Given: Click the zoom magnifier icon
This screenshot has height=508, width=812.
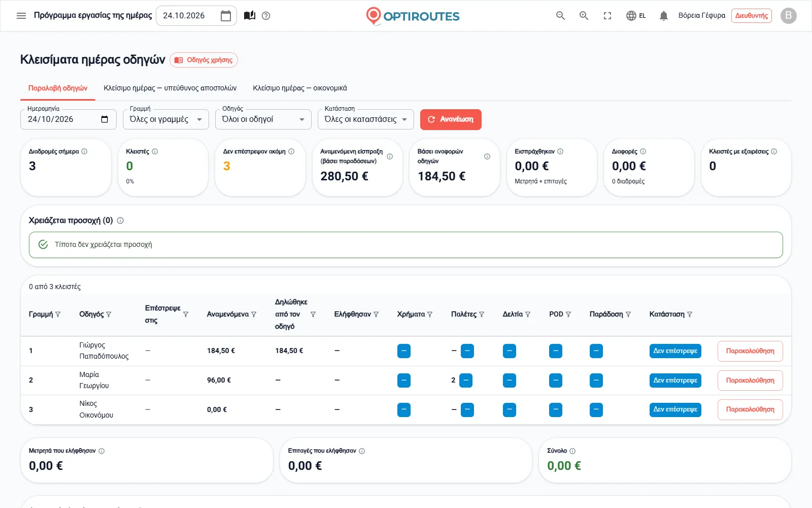Looking at the screenshot, I should tap(584, 16).
